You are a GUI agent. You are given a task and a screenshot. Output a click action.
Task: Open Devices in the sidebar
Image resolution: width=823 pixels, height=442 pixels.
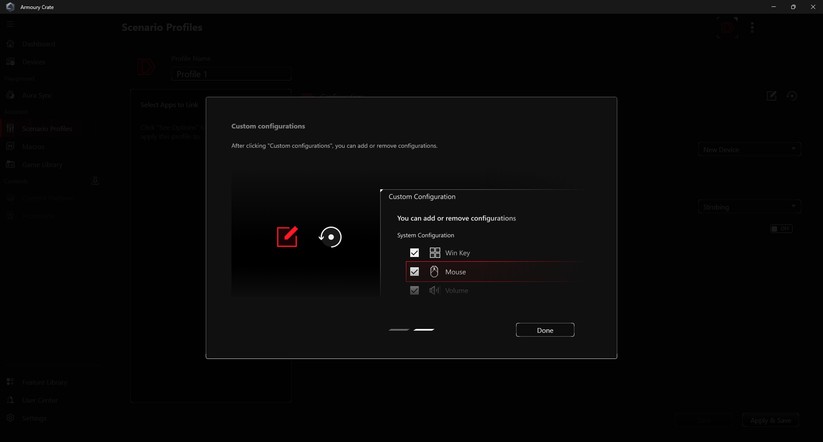[x=33, y=62]
